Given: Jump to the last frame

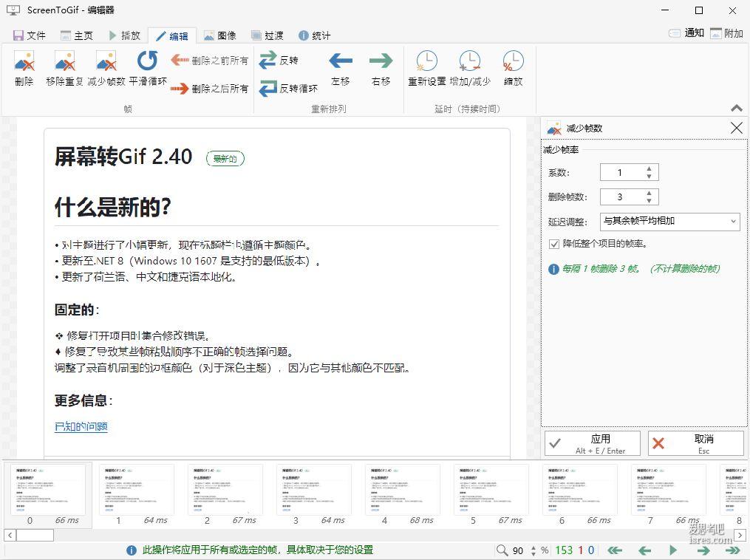Looking at the screenshot, I should 732,550.
